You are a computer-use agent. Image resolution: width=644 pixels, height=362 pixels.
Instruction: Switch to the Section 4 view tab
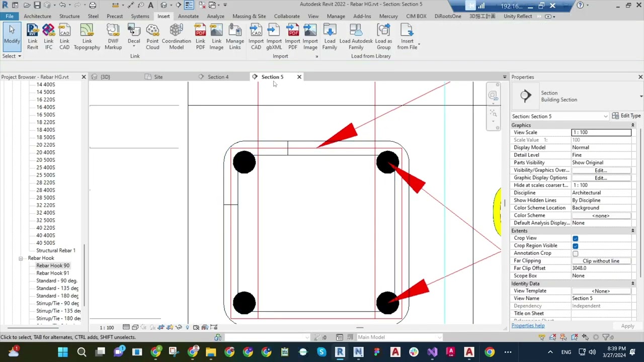pos(218,77)
